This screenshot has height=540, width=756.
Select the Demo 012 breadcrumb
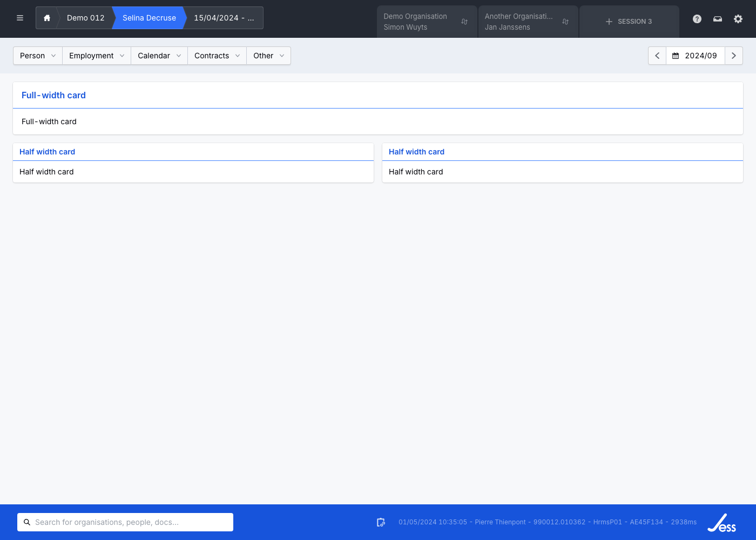click(x=85, y=18)
